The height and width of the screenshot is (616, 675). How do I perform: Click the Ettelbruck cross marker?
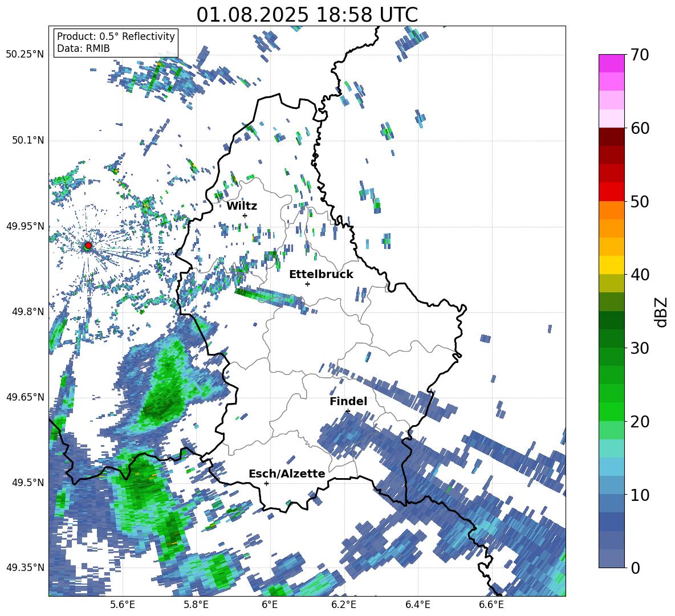[x=307, y=284]
